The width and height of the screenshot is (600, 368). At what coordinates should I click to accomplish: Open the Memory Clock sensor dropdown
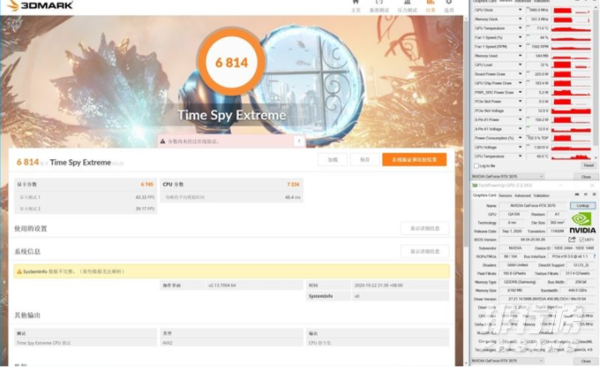(520, 19)
